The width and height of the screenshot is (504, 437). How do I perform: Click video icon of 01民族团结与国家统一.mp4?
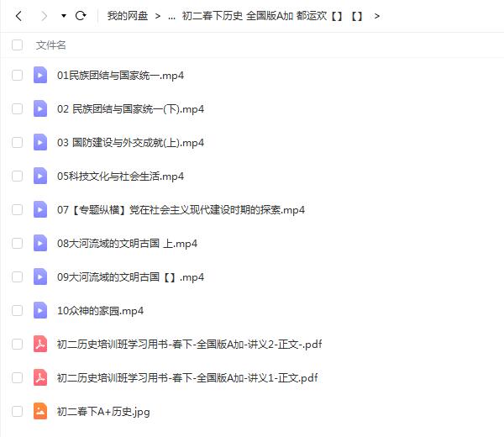pos(40,75)
